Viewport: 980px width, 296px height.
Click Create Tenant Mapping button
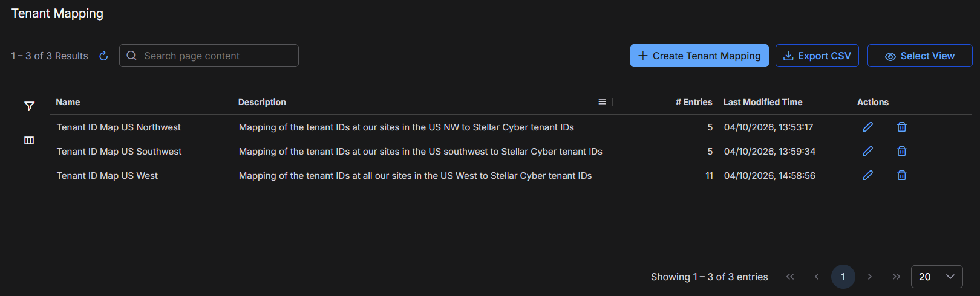coord(699,56)
